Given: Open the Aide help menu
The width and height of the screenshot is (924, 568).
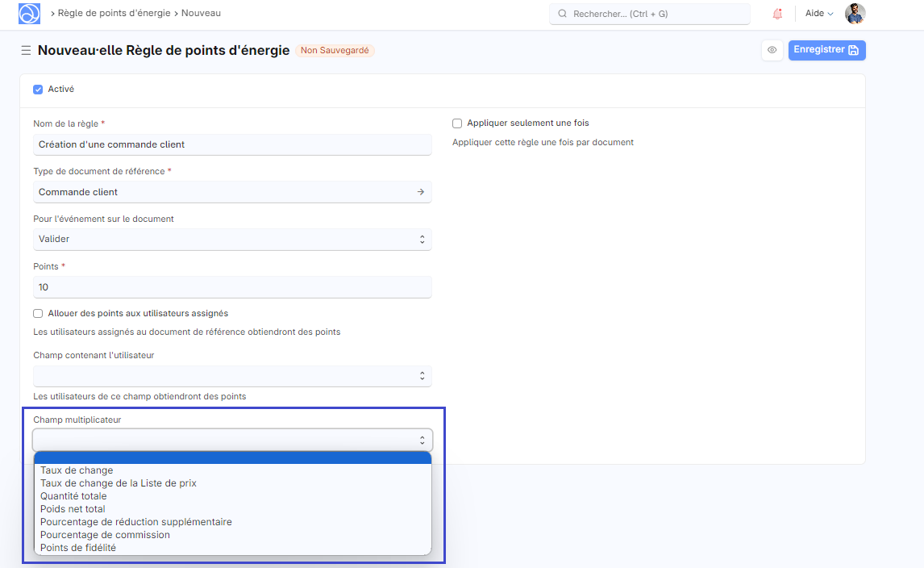Looking at the screenshot, I should 819,14.
